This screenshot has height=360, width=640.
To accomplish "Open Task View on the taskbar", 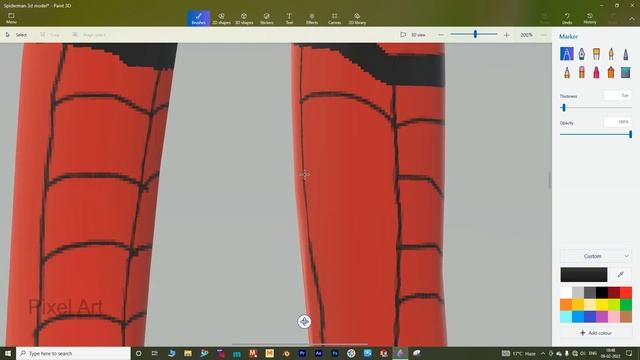I will point(155,353).
